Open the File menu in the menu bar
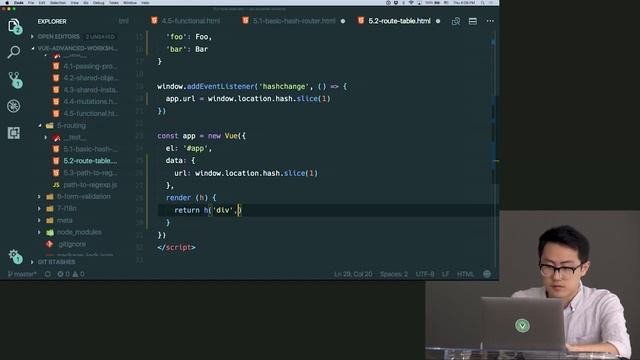 tap(31, 2)
